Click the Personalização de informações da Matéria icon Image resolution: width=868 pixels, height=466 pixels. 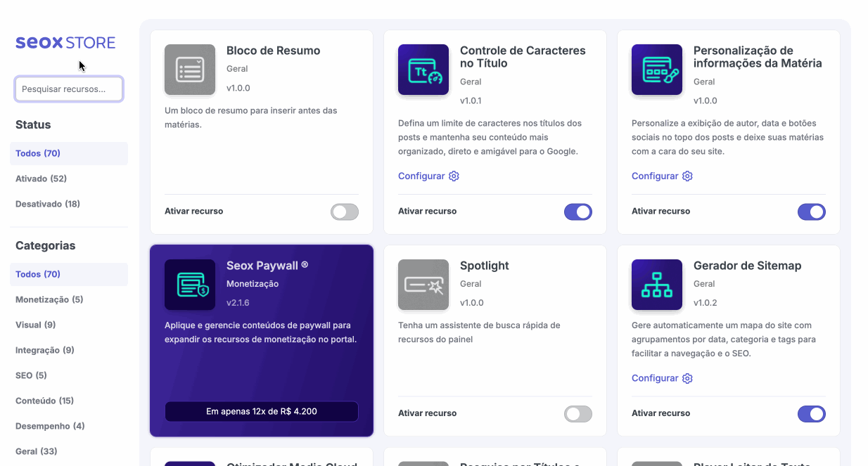click(x=657, y=70)
